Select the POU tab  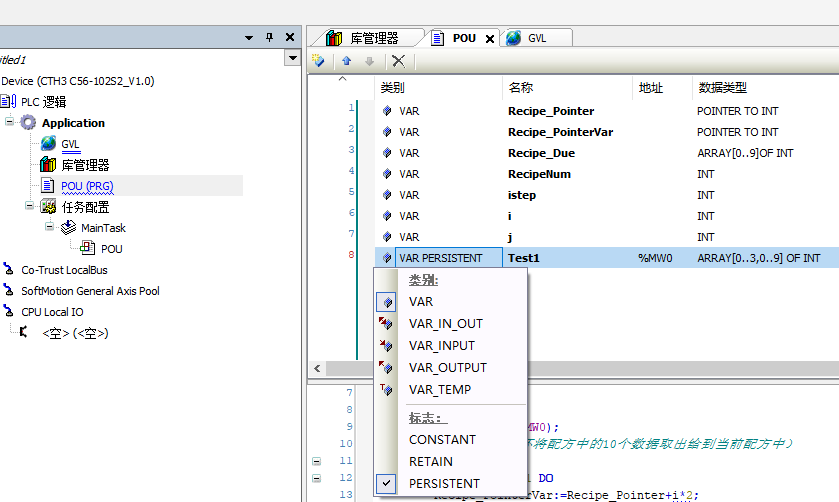tap(464, 39)
